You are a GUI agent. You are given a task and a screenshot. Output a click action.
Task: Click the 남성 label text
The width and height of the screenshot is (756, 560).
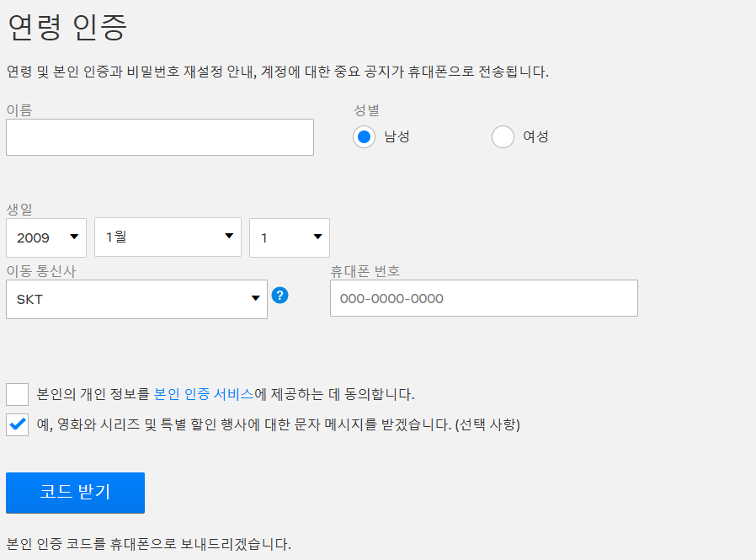point(397,137)
